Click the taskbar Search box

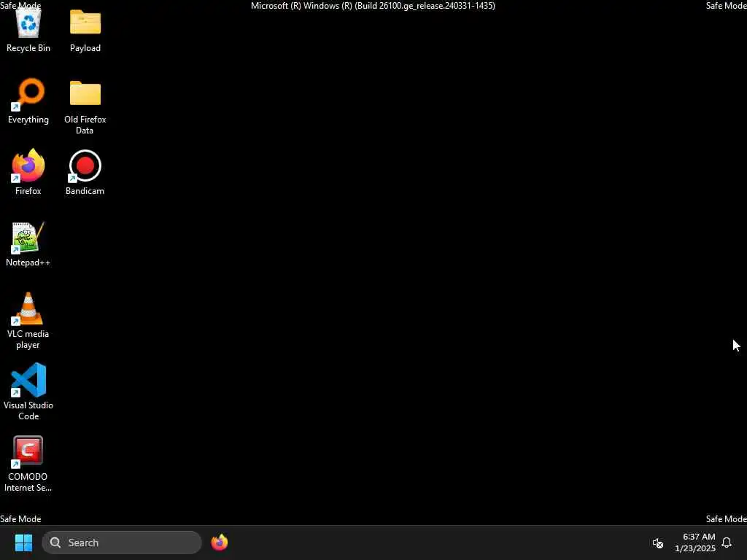(x=122, y=542)
